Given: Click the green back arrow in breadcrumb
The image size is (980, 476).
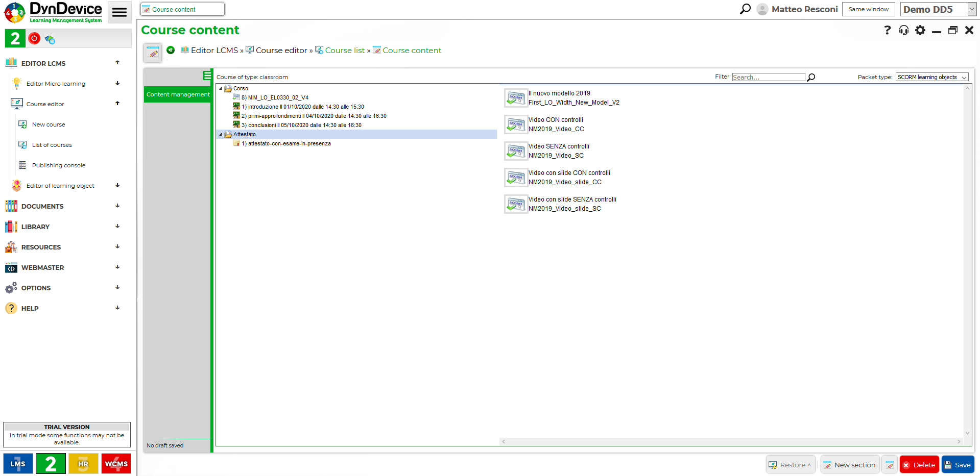Looking at the screenshot, I should click(x=171, y=50).
